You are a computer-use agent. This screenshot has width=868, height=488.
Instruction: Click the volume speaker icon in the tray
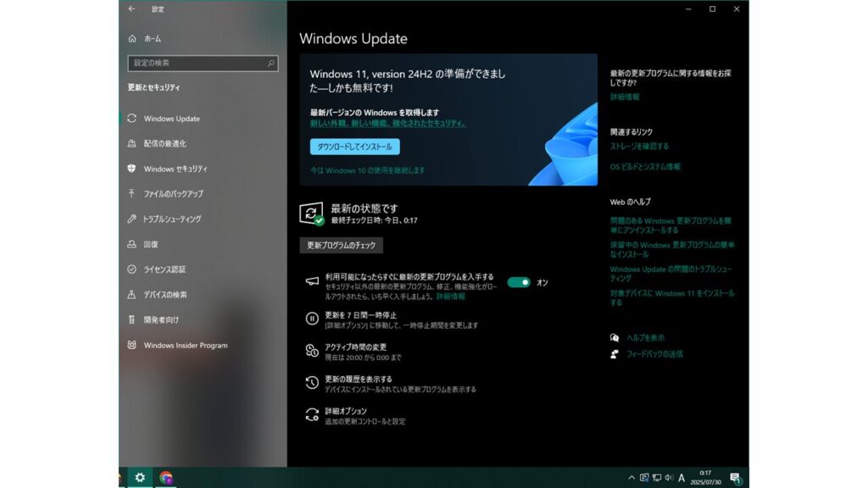(669, 478)
